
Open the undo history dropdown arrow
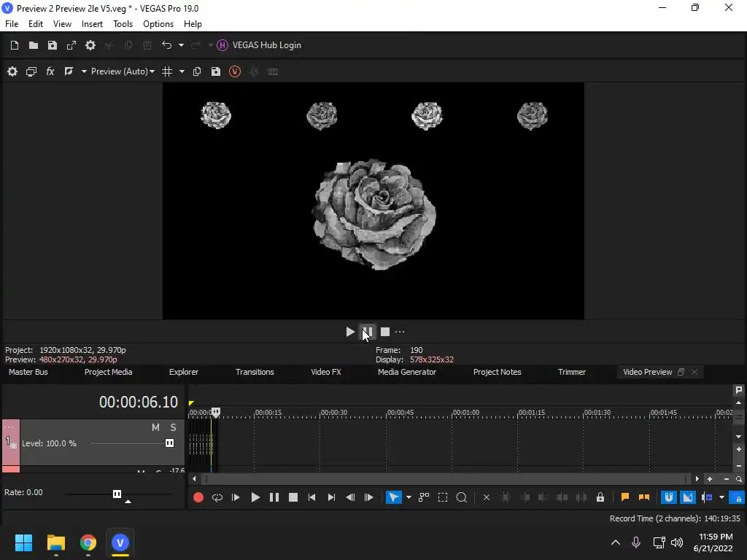(181, 45)
